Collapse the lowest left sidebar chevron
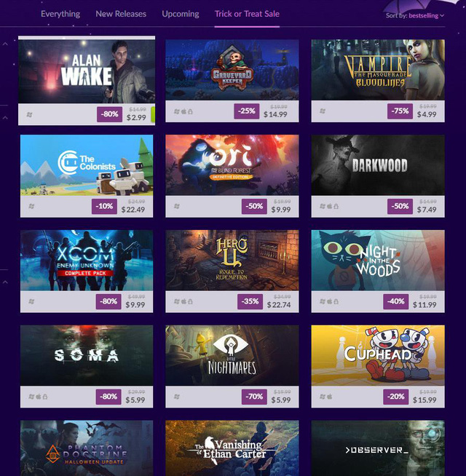The width and height of the screenshot is (466, 476). [5, 282]
